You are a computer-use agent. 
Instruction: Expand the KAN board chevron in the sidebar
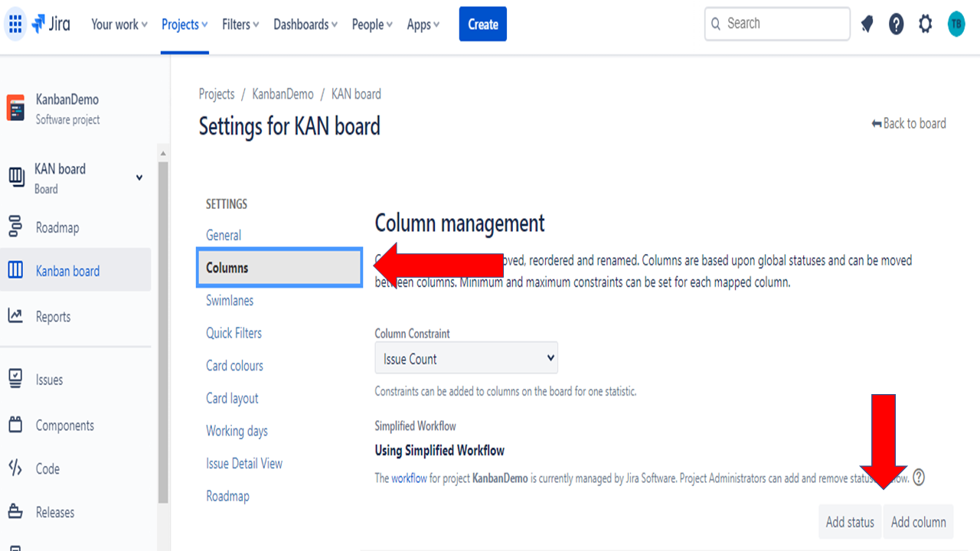tap(139, 177)
